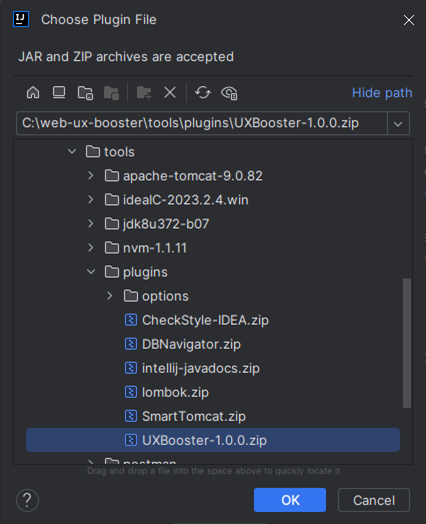This screenshot has height=524, width=426.
Task: Create a new folder via toolbar icon
Action: (144, 93)
